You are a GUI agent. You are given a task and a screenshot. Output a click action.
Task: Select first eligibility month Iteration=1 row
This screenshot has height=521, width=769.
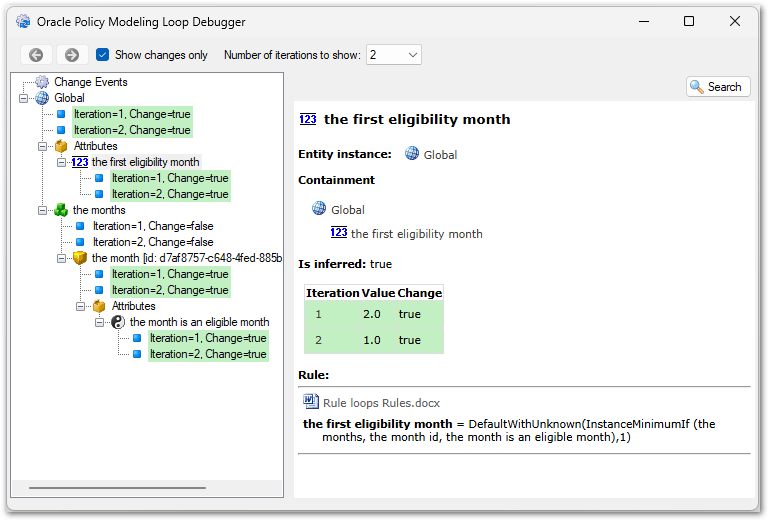tap(170, 178)
